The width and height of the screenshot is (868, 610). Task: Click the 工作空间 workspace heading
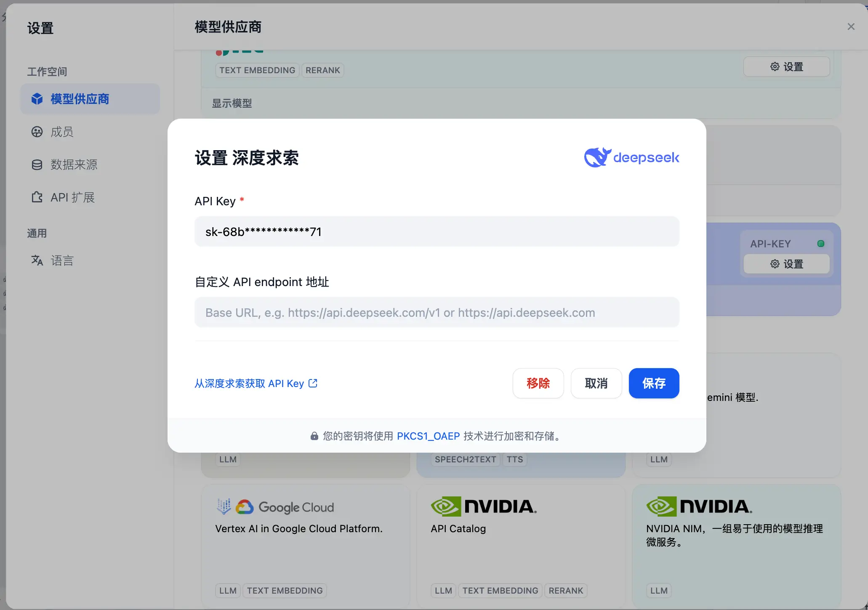[x=47, y=72]
